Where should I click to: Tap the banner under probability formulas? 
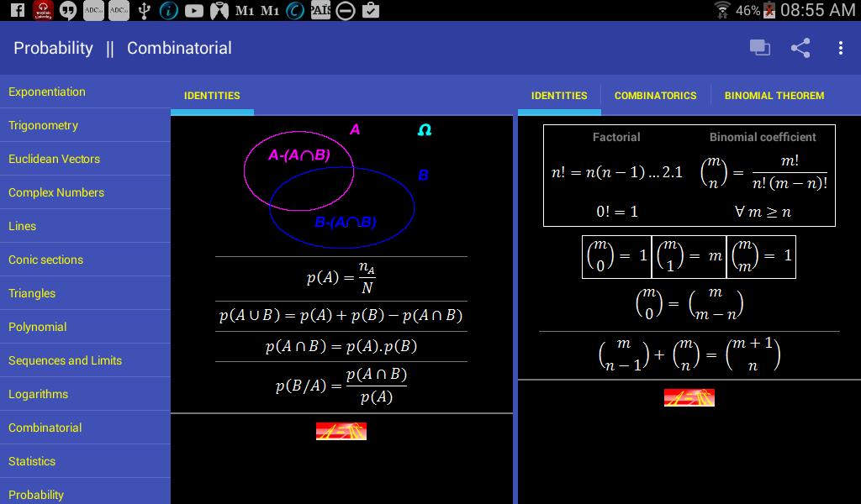click(x=341, y=431)
